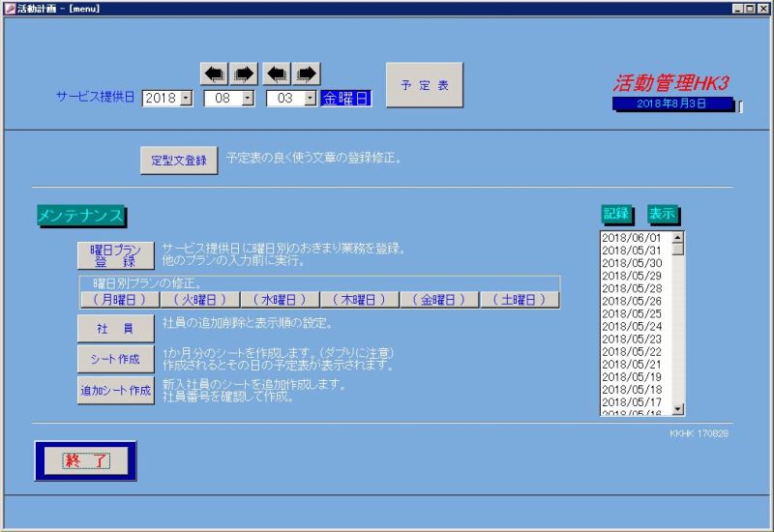Expand the year dropdown showing 2018
Screen dimensions: 774x532
[x=186, y=99]
